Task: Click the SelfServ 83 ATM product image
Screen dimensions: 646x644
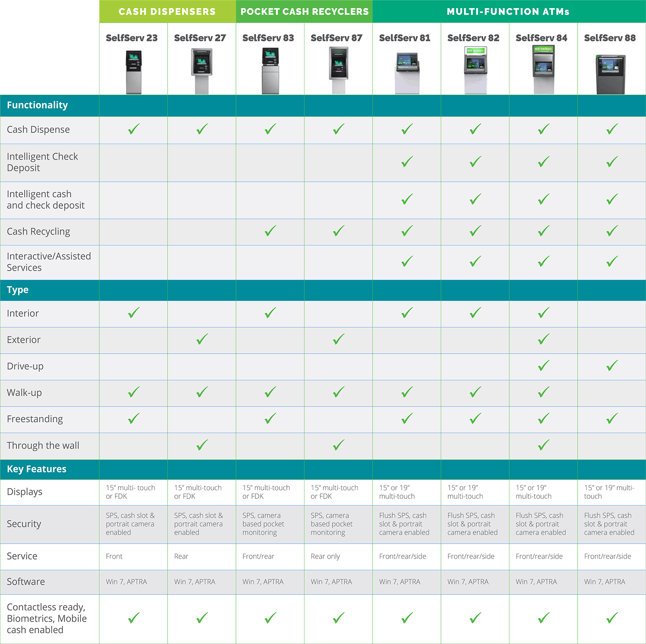Action: (x=270, y=71)
